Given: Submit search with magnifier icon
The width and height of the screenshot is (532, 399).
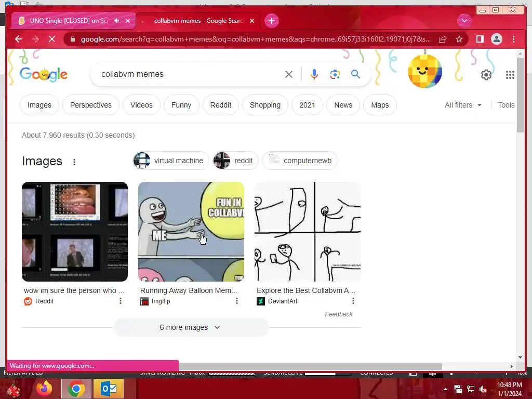Looking at the screenshot, I should [355, 74].
